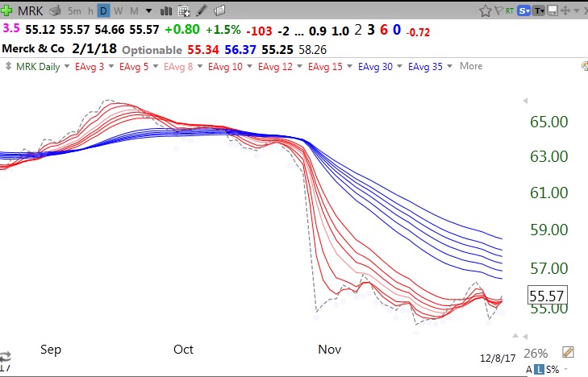Click the blue S dropdown button

(525, 10)
